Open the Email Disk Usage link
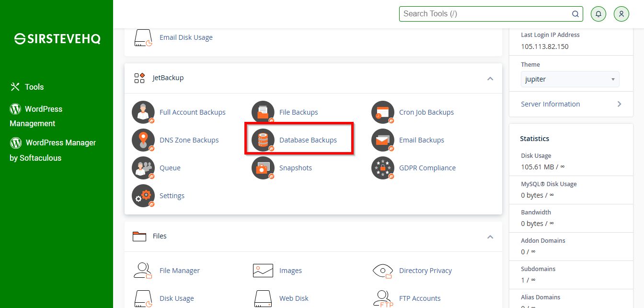The width and height of the screenshot is (644, 308). click(x=186, y=37)
